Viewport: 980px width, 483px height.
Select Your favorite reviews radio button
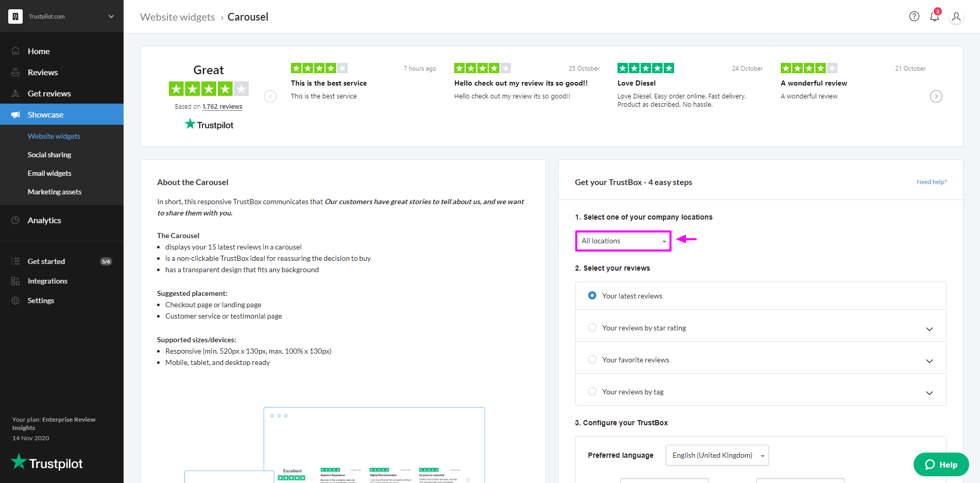point(592,359)
